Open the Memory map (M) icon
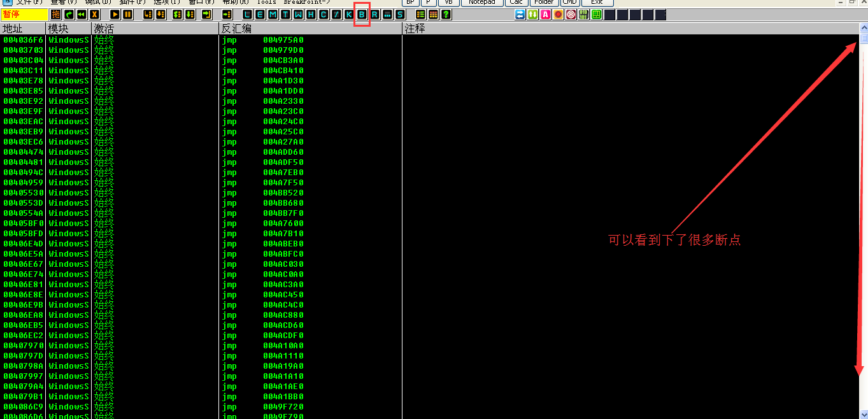Viewport: 868px width, 419px height. (x=273, y=14)
